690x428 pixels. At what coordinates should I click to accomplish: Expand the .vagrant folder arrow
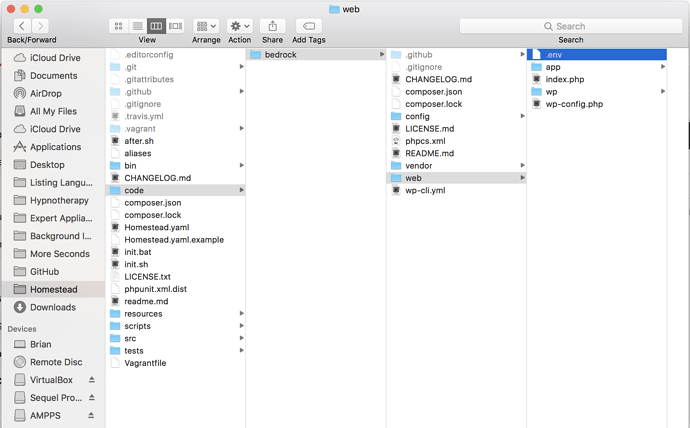click(242, 128)
